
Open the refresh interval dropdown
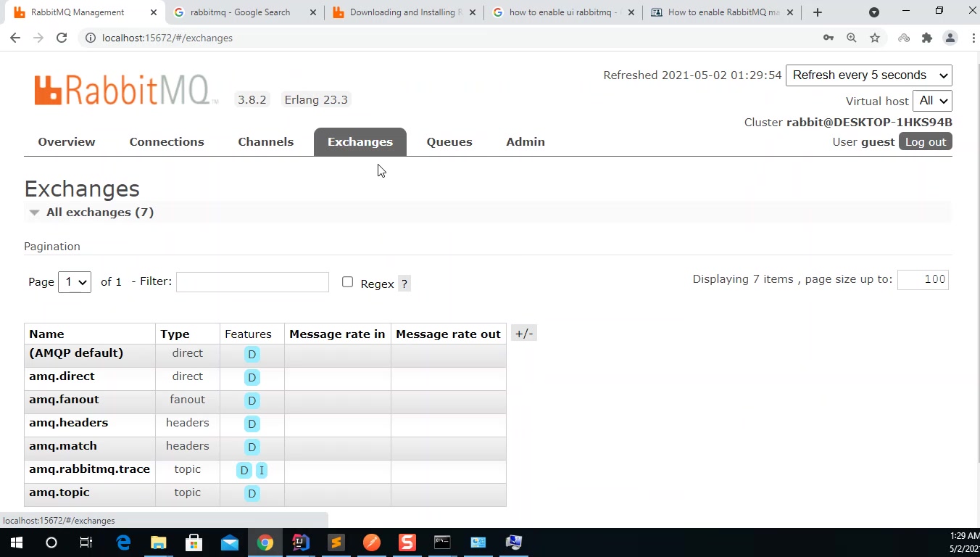click(x=868, y=75)
